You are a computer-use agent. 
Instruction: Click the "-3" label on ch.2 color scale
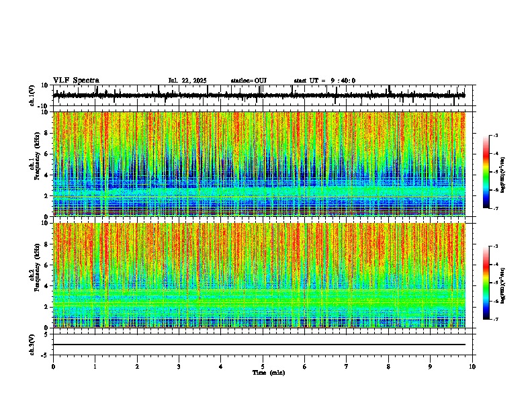[x=496, y=246]
